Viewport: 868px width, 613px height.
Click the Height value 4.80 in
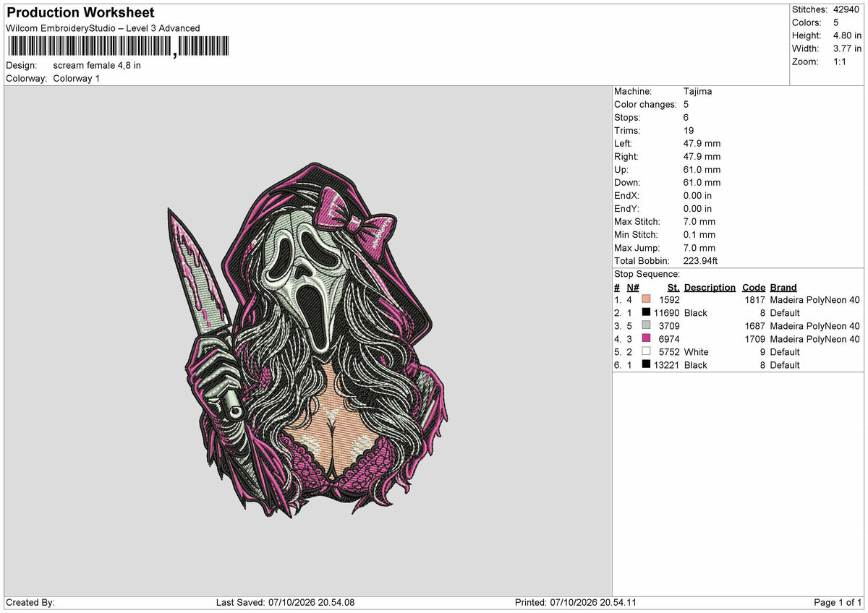point(847,35)
